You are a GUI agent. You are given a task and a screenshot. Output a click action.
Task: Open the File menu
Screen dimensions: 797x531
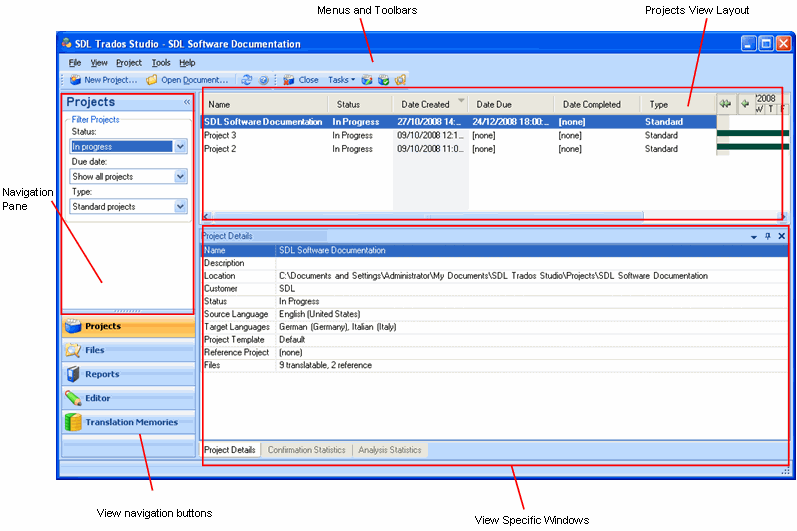point(75,63)
